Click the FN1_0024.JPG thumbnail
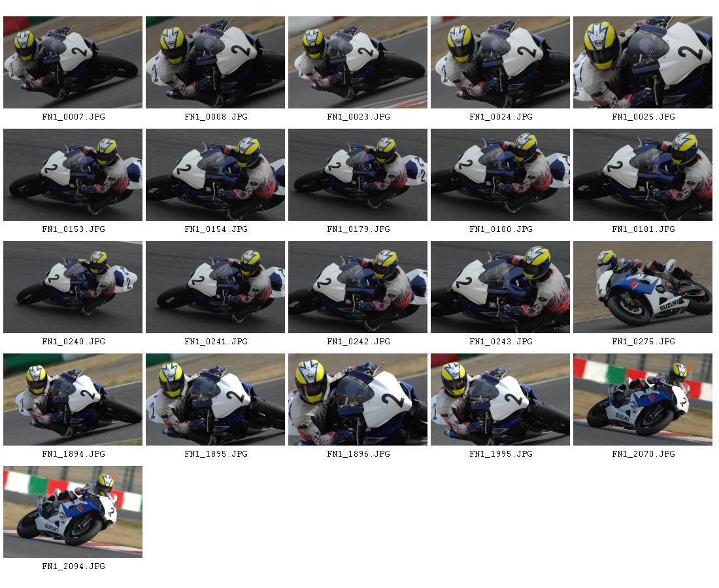 tap(500, 62)
